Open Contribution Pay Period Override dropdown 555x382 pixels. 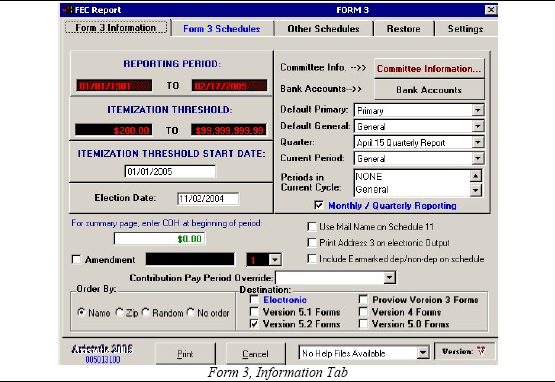click(389, 277)
